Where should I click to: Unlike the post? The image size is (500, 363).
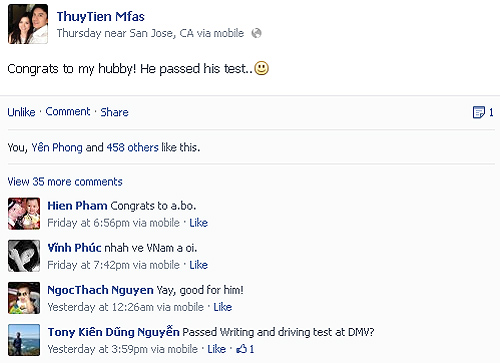coord(21,112)
